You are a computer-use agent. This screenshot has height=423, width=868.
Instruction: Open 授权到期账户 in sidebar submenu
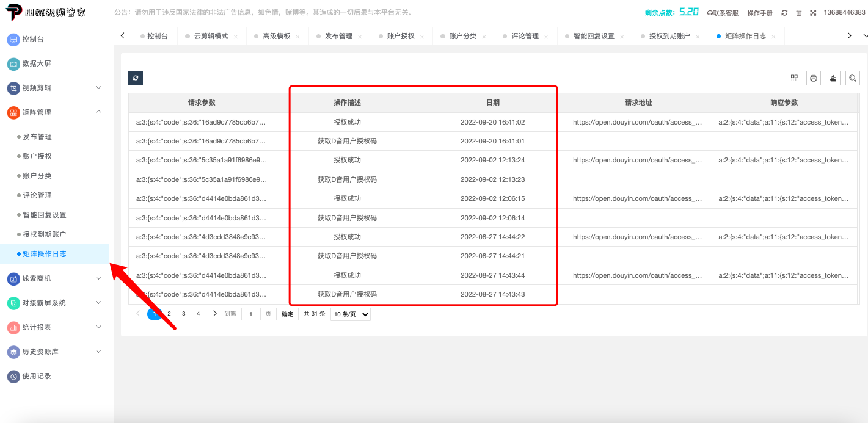(45, 234)
